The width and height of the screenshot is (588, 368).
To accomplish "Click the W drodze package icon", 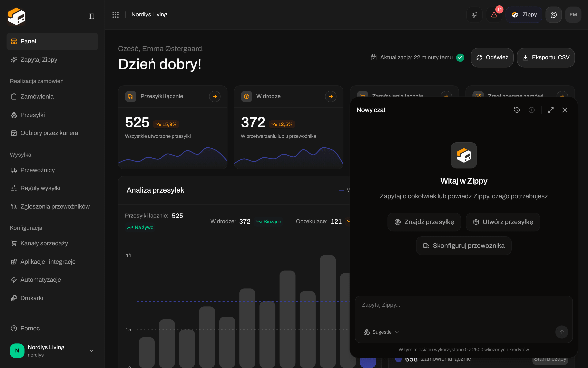I will pos(247,96).
